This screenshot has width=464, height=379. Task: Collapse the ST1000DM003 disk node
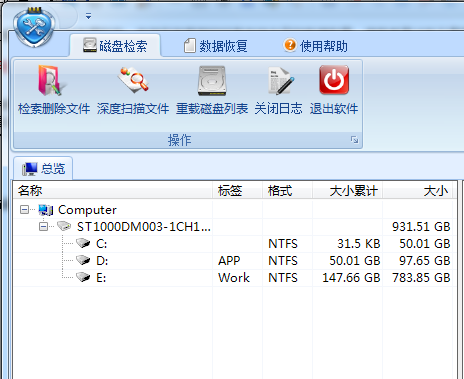pos(43,227)
